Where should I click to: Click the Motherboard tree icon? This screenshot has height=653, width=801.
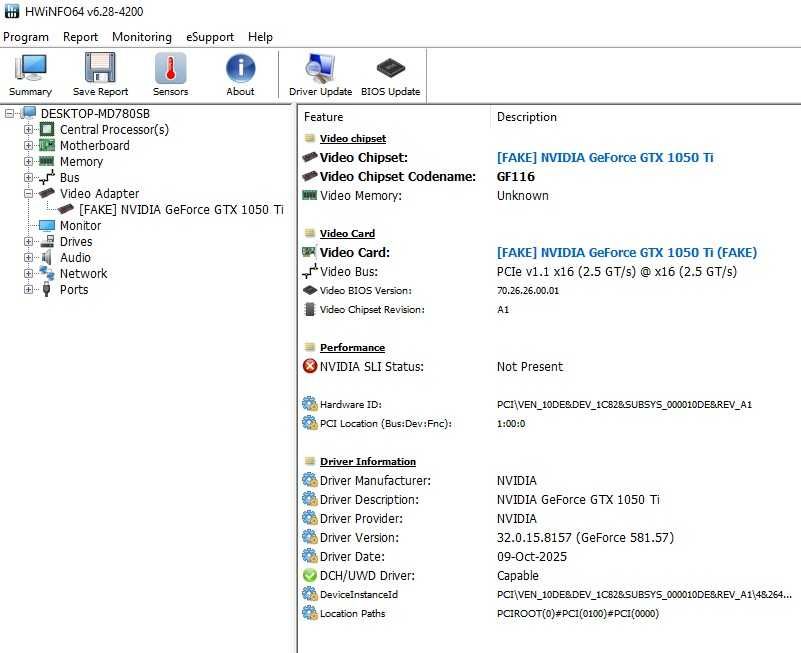point(46,145)
